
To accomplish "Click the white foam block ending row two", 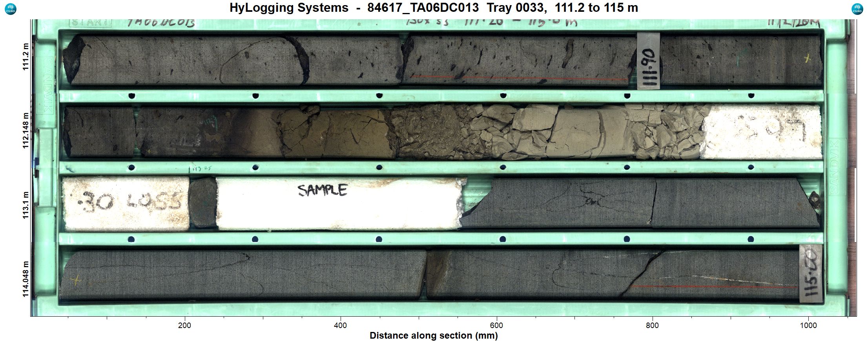I will (x=761, y=132).
